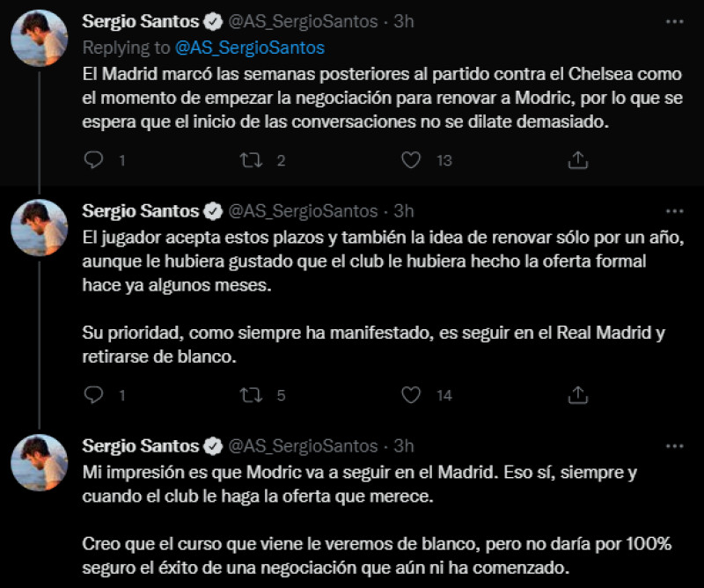Click the @AS_SergioSantos handle on second tweet
This screenshot has width=704, height=588.
303,211
